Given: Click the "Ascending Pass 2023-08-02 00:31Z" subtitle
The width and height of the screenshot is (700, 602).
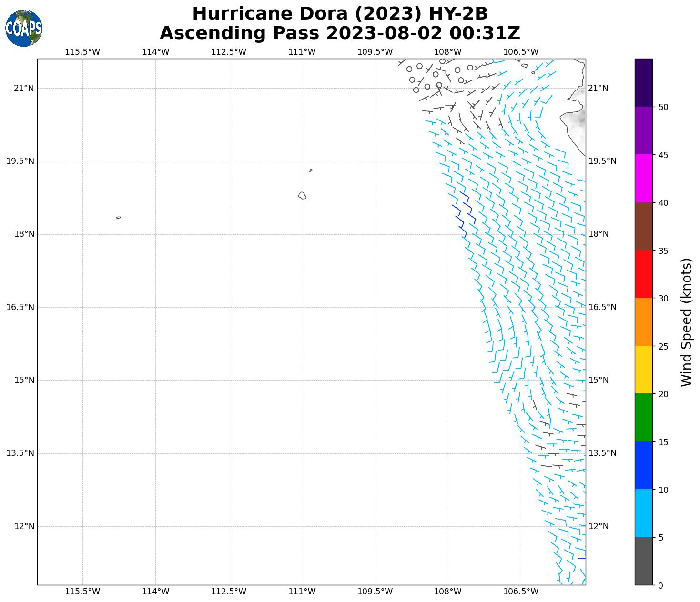Looking at the screenshot, I should [x=340, y=33].
